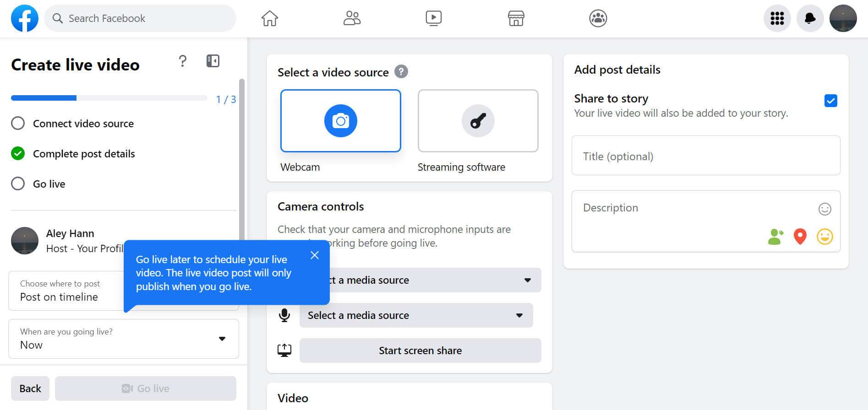Open emoji picker in Description field
868x410 pixels.
(x=824, y=209)
